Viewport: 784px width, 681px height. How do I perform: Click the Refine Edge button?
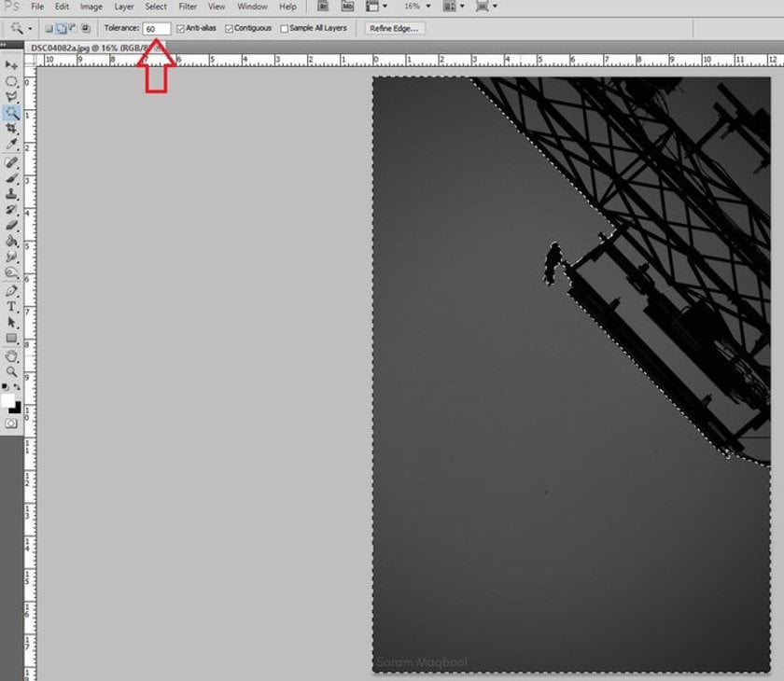[x=394, y=29]
